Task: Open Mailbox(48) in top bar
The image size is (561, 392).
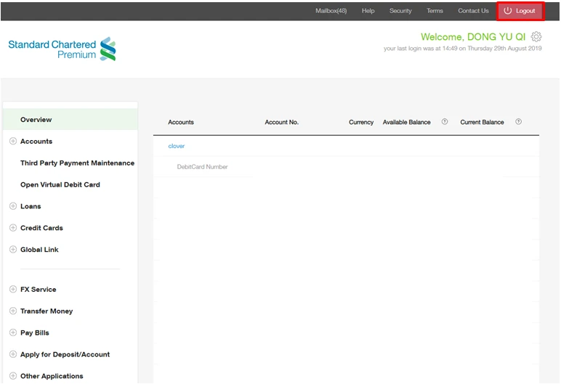Action: click(331, 11)
